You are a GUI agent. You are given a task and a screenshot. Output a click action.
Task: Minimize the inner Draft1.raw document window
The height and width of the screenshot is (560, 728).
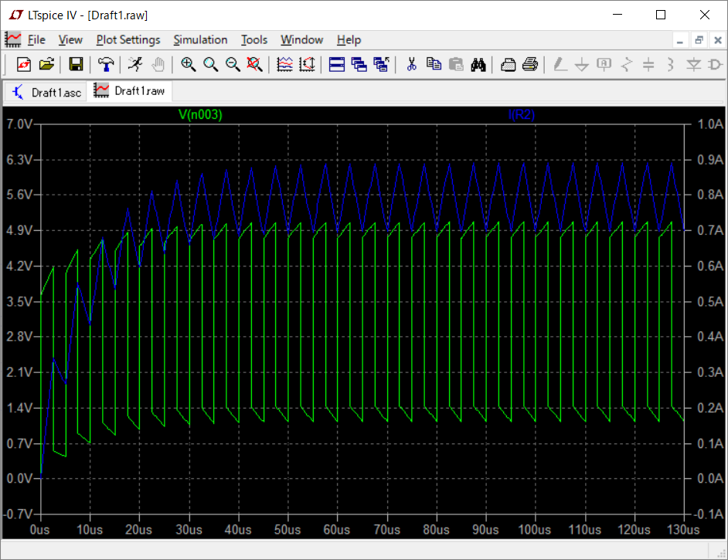pos(680,40)
